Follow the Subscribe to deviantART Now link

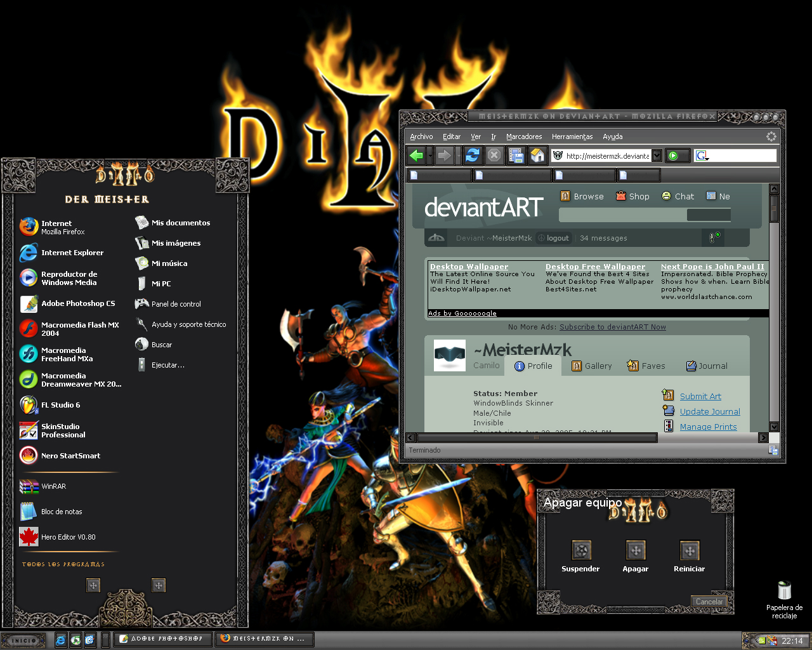click(612, 326)
